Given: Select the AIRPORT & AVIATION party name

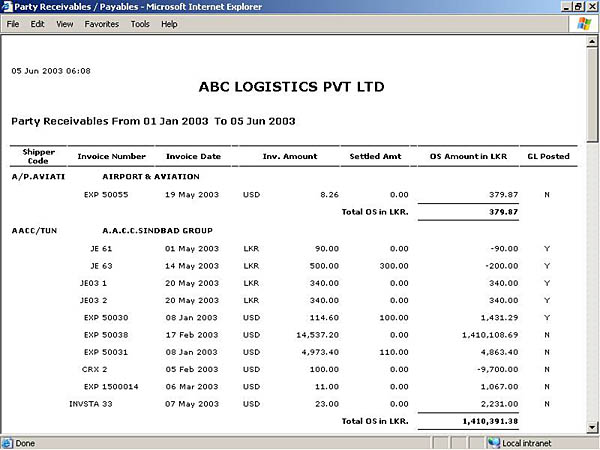Looking at the screenshot, I should pyautogui.click(x=151, y=176).
